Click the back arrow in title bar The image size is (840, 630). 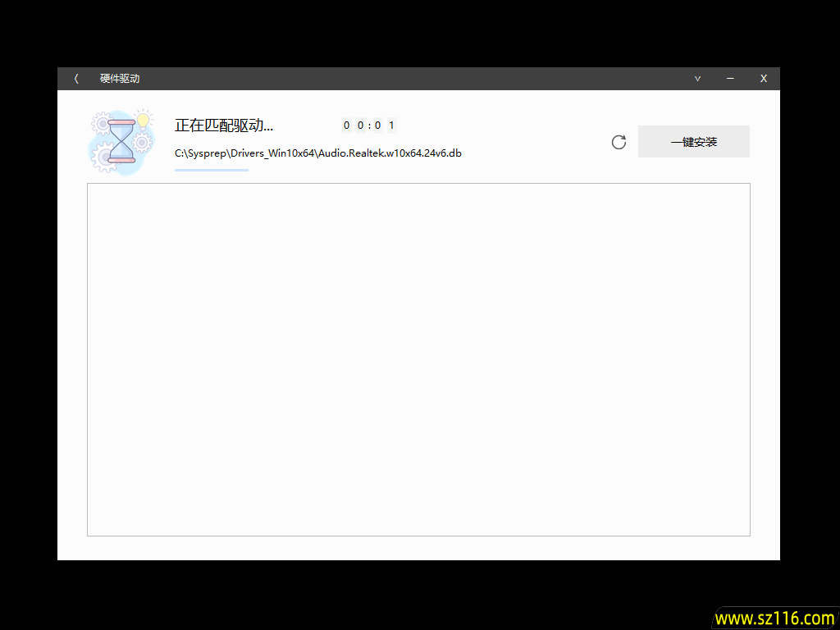click(x=76, y=79)
